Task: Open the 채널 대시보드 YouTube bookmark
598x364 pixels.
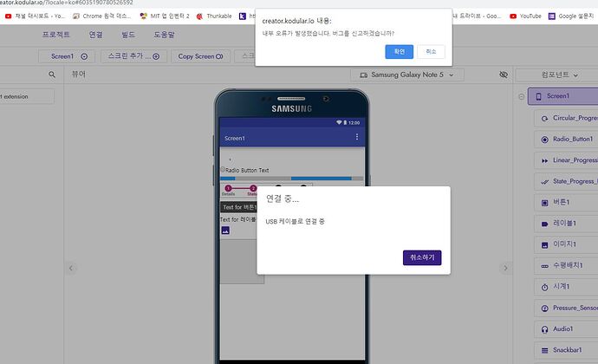Action: click(x=35, y=16)
